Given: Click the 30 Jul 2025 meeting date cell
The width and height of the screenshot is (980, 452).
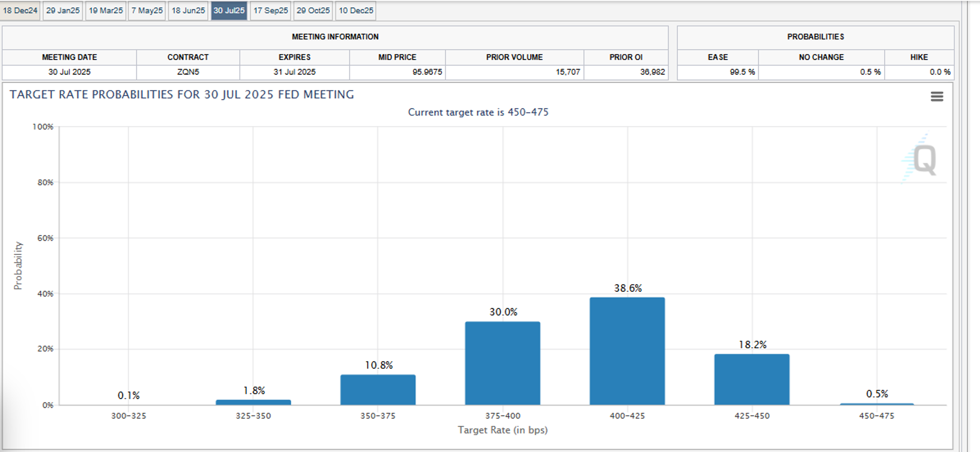Looking at the screenshot, I should [x=69, y=72].
